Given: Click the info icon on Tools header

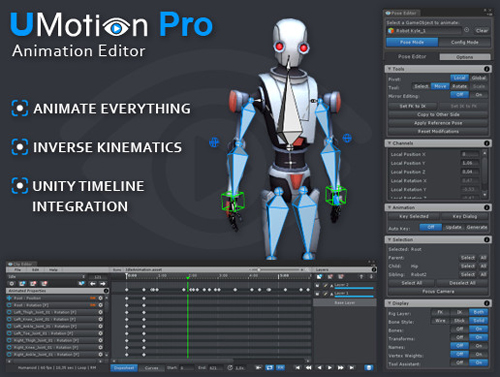Looking at the screenshot, I should pos(487,69).
